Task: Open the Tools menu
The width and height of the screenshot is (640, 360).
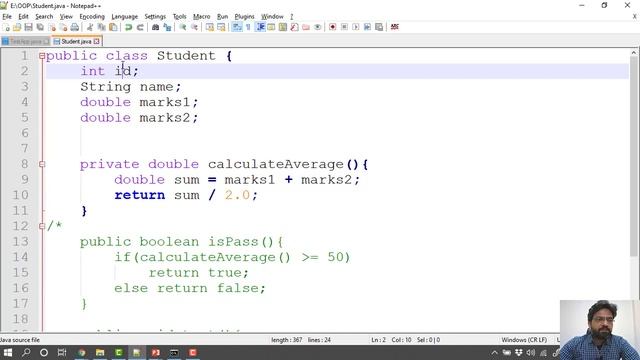Action: 180,16
